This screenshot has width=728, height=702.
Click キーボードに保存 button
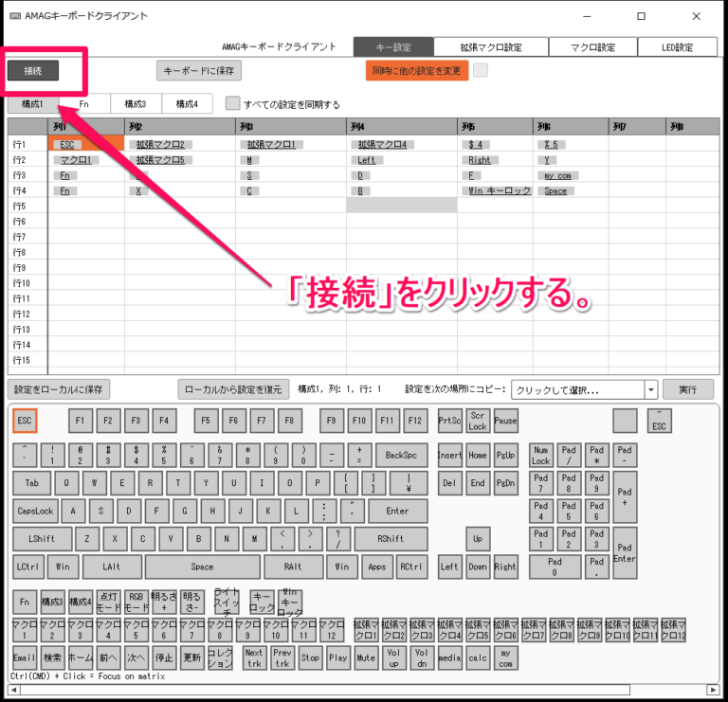(199, 70)
